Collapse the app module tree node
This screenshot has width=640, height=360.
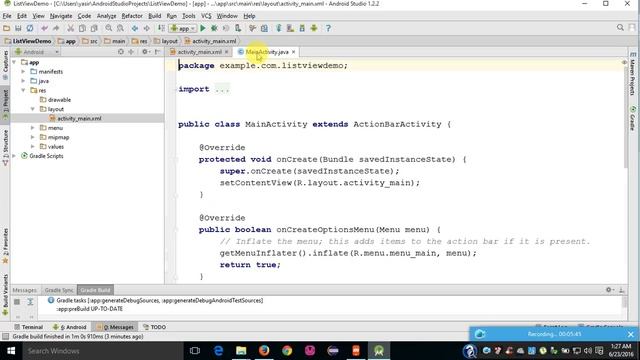(x=14, y=62)
